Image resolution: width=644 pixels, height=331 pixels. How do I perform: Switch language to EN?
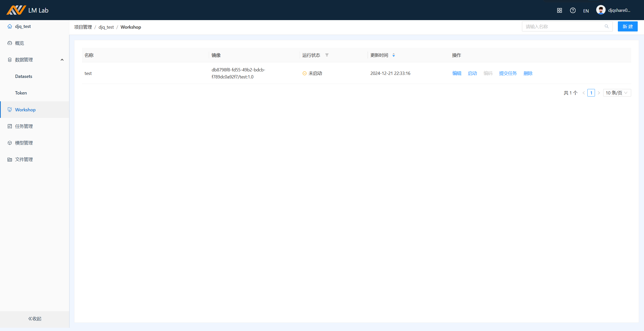tap(586, 11)
